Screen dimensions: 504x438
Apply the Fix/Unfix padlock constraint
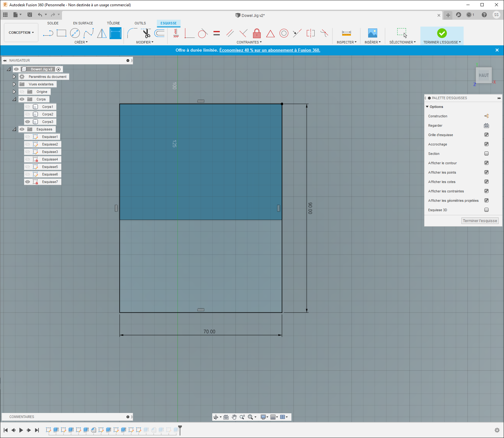[257, 33]
